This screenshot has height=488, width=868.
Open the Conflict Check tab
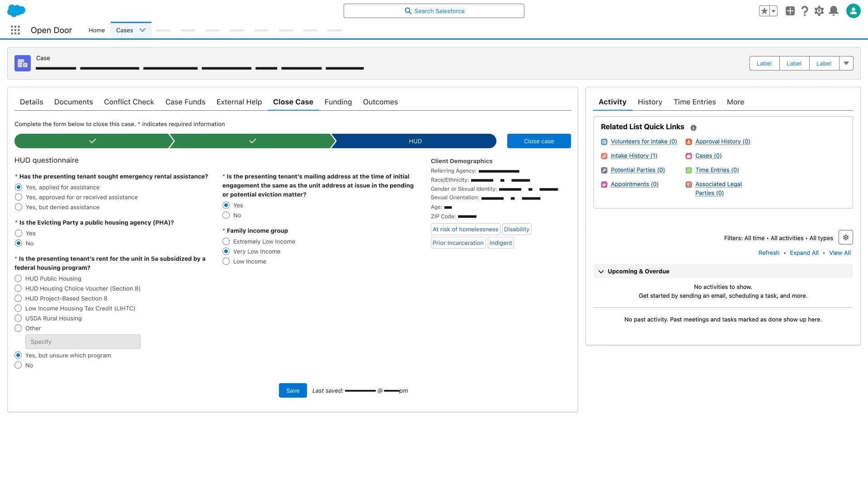129,102
